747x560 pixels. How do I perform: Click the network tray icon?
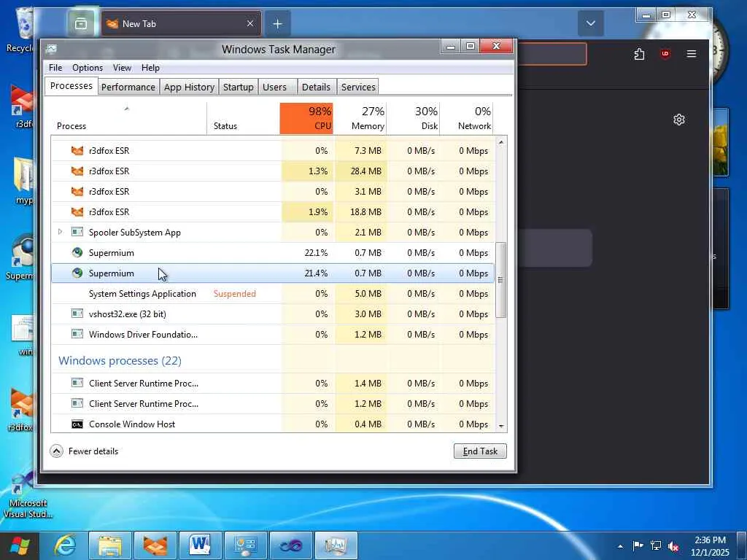pyautogui.click(x=656, y=545)
